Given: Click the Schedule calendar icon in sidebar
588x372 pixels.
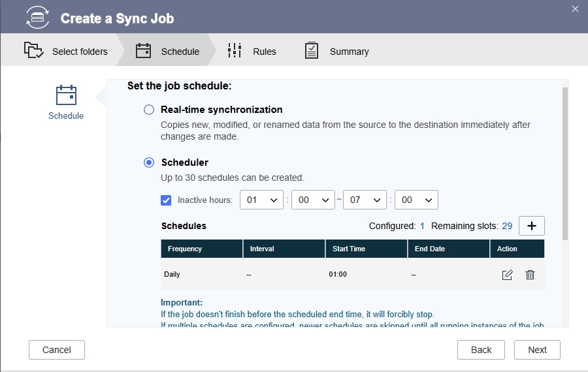Looking at the screenshot, I should pyautogui.click(x=66, y=95).
